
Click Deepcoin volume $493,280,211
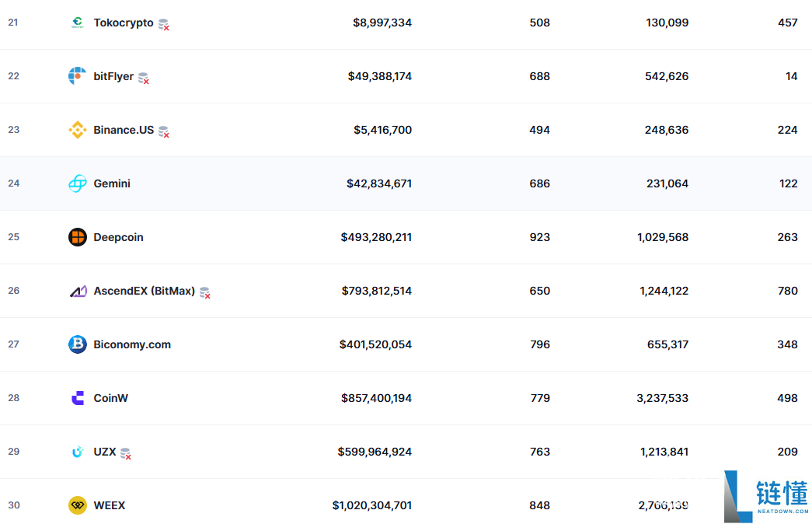377,237
